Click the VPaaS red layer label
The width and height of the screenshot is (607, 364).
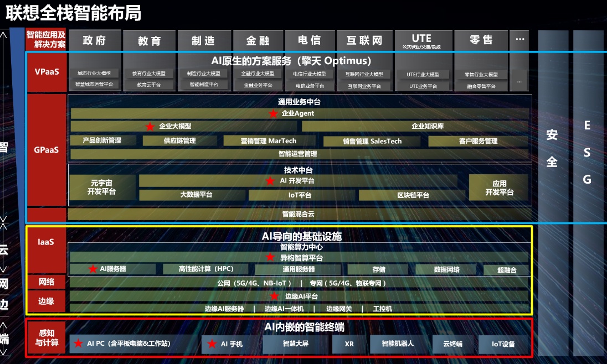(x=47, y=72)
